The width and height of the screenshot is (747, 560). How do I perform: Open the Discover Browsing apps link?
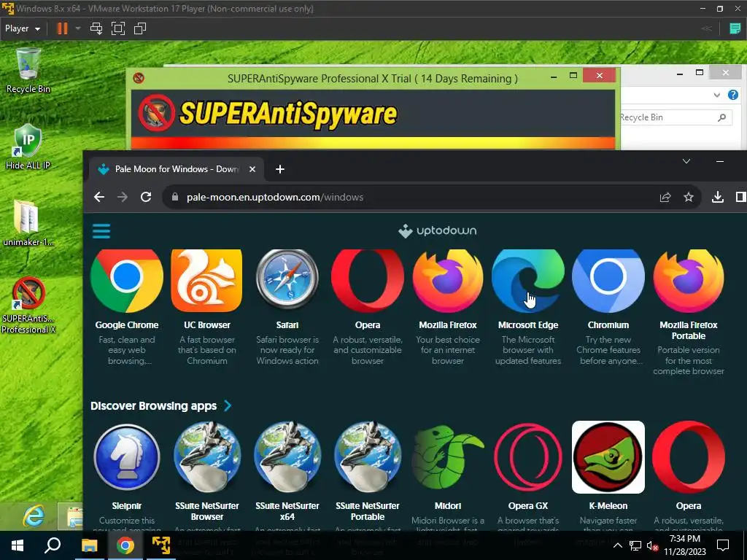click(x=153, y=405)
